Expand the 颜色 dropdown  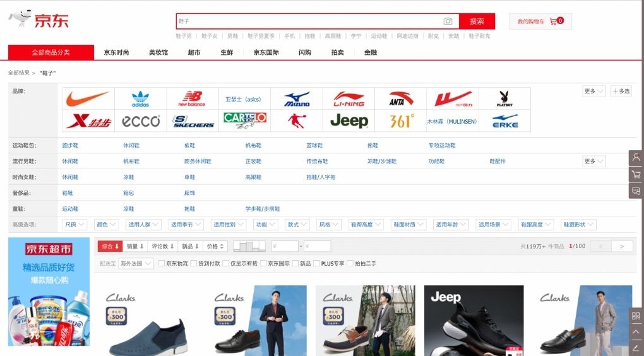point(106,225)
